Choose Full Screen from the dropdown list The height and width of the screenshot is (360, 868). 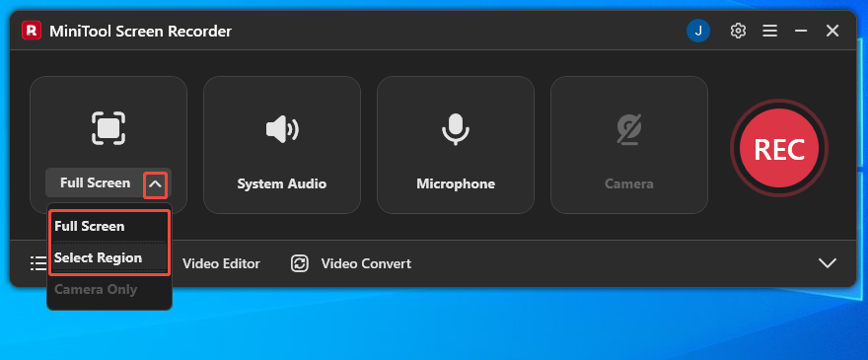click(109, 226)
